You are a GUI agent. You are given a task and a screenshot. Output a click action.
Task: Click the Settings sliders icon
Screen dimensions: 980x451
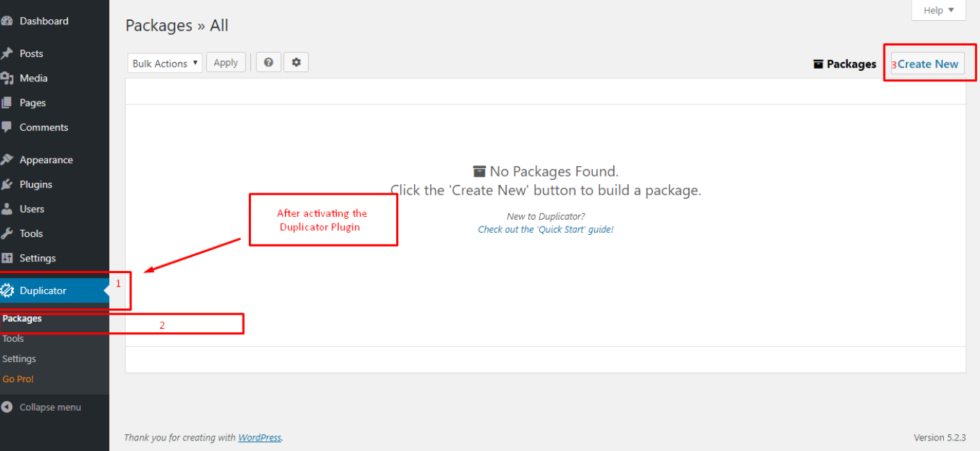pos(7,258)
